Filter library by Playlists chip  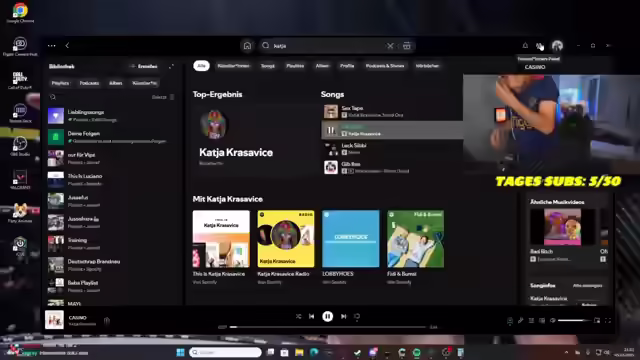60,83
